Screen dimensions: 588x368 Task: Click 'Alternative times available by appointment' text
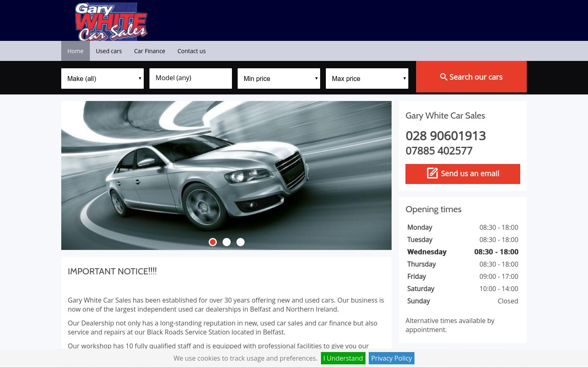(450, 325)
